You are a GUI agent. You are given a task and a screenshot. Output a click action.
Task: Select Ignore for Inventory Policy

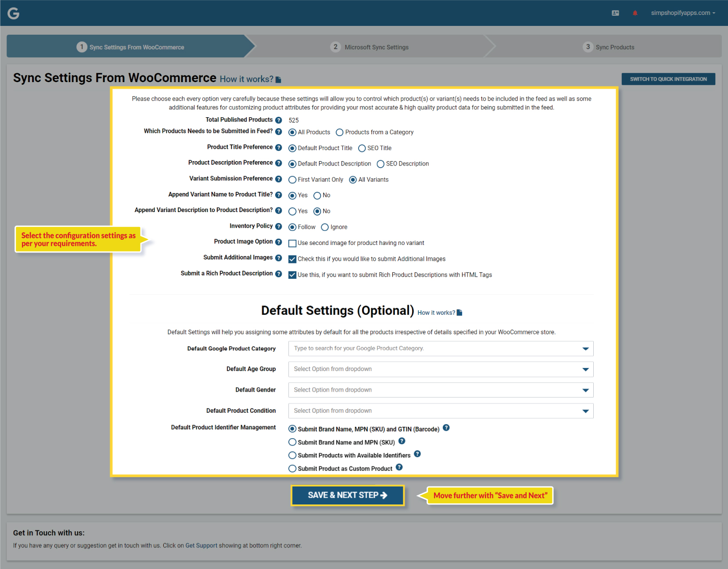(325, 227)
